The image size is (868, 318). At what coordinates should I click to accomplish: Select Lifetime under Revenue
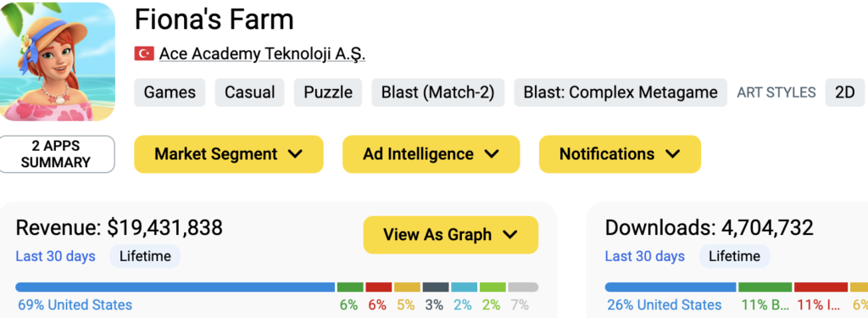145,256
